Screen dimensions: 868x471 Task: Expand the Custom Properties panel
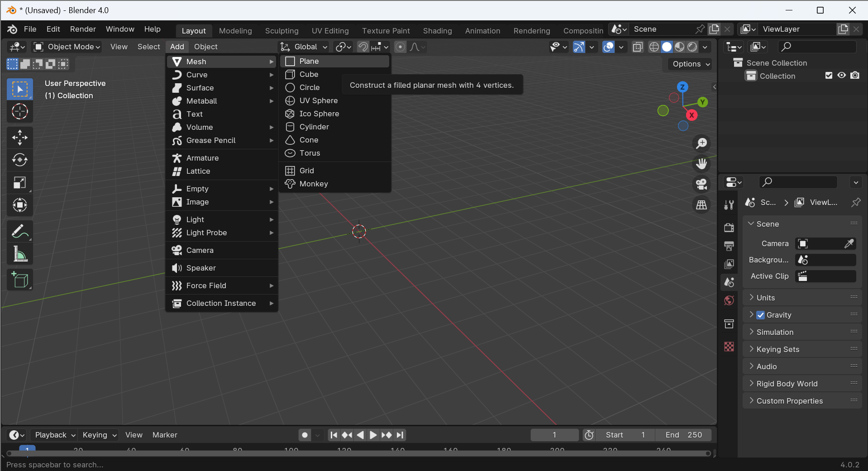[802, 401]
